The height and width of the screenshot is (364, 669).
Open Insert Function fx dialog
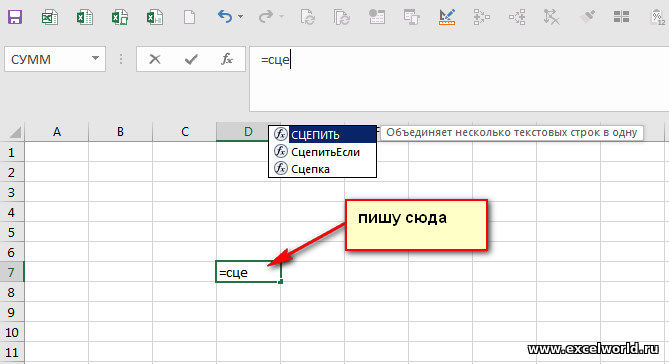227,59
